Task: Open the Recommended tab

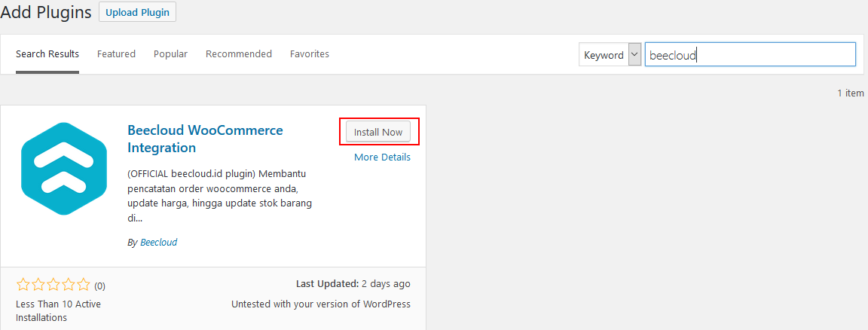Action: 239,53
